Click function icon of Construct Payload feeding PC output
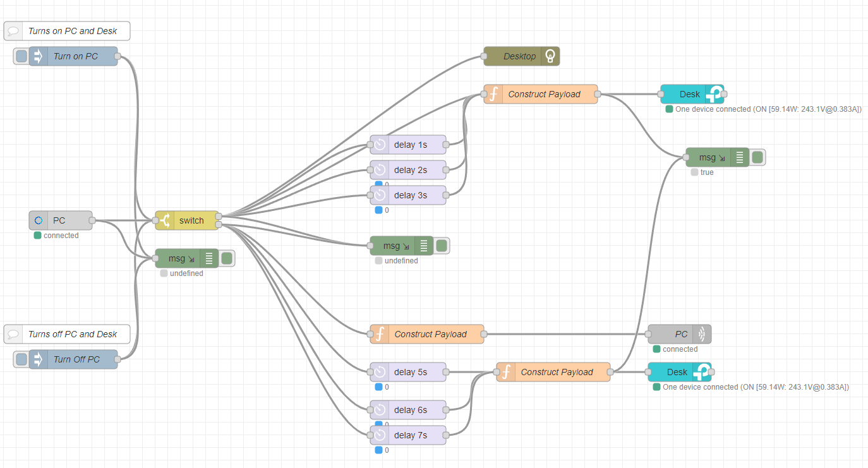The image size is (868, 468). (379, 334)
